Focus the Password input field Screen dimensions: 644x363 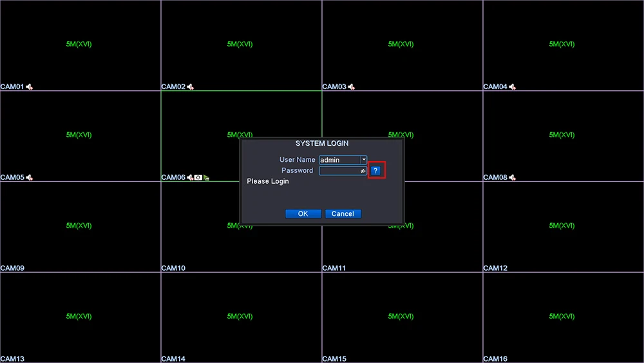(343, 171)
